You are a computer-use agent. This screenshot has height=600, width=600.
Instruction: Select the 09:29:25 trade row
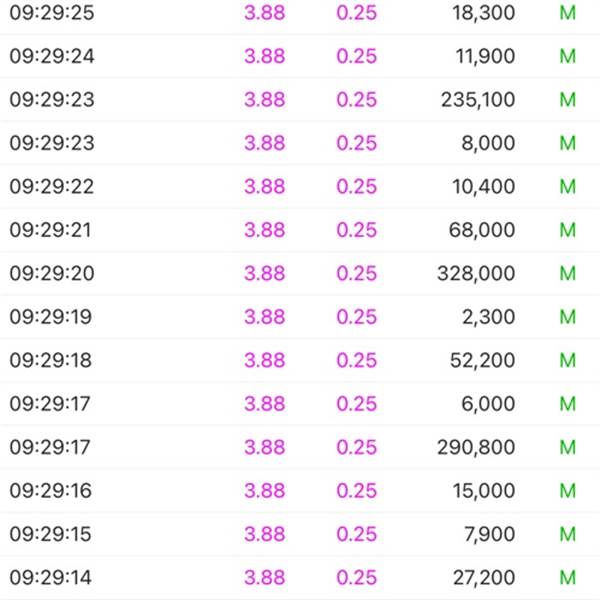pos(300,13)
